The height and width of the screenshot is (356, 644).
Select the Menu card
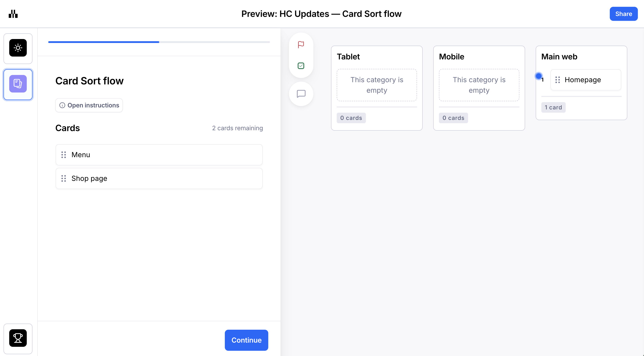pyautogui.click(x=159, y=155)
